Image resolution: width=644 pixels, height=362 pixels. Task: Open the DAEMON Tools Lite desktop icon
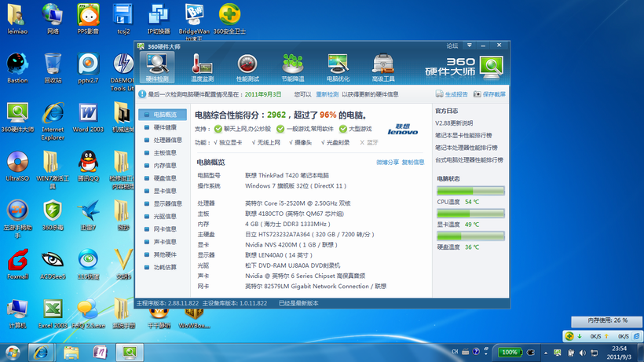pos(123,72)
